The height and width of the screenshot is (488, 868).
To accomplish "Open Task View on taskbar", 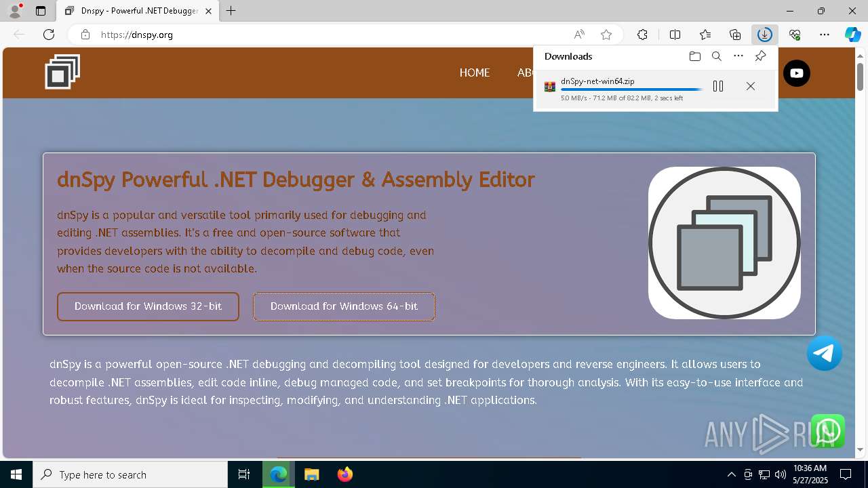I will (244, 474).
